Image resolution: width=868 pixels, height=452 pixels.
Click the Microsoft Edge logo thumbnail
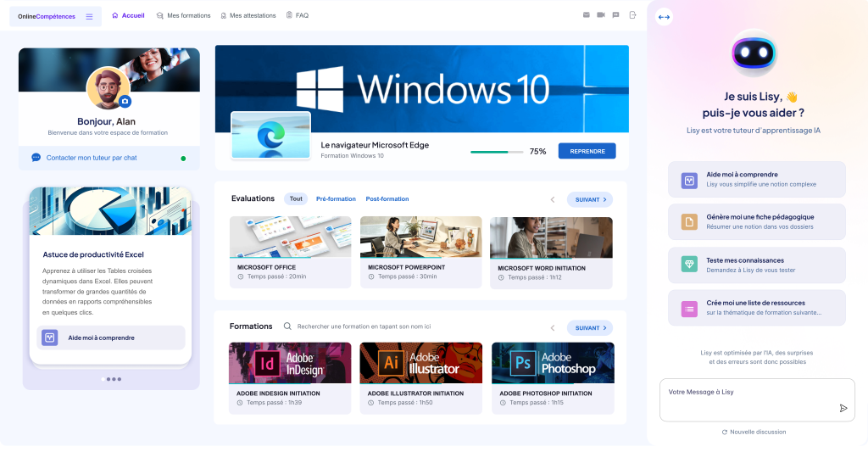[x=270, y=135]
